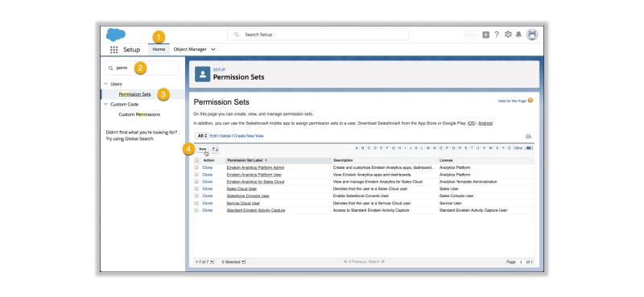Open the All list view dropdown
This screenshot has height=297, width=644.
pyautogui.click(x=202, y=135)
